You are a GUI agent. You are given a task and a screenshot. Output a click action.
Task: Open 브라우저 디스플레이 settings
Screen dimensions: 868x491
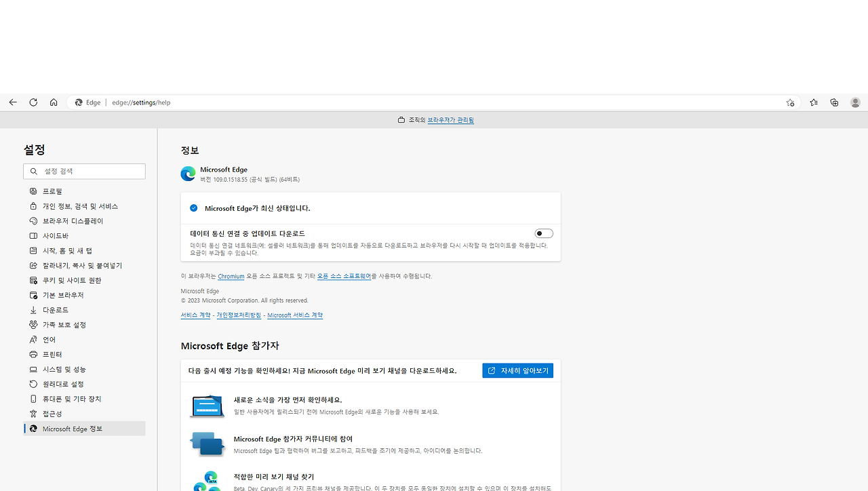pyautogui.click(x=84, y=221)
